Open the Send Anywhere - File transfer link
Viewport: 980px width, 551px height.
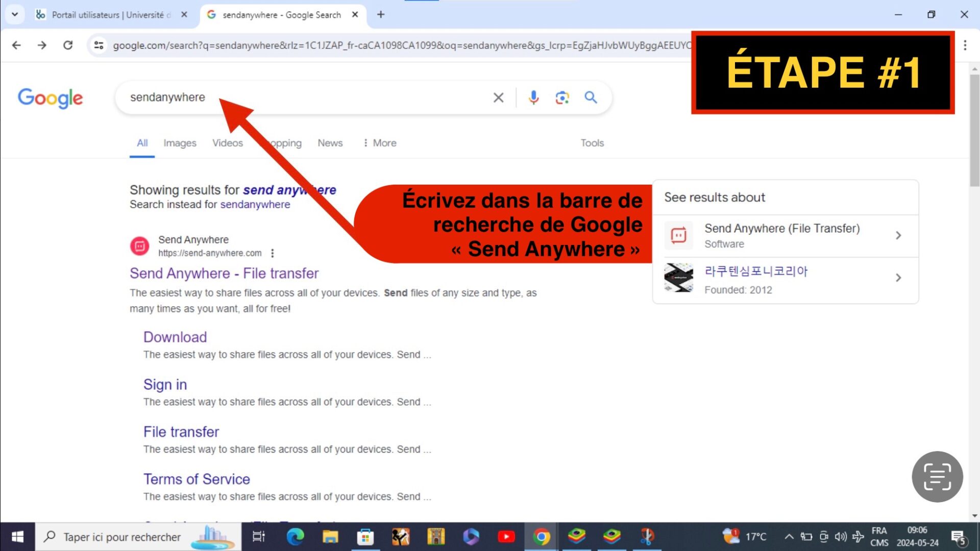point(224,273)
